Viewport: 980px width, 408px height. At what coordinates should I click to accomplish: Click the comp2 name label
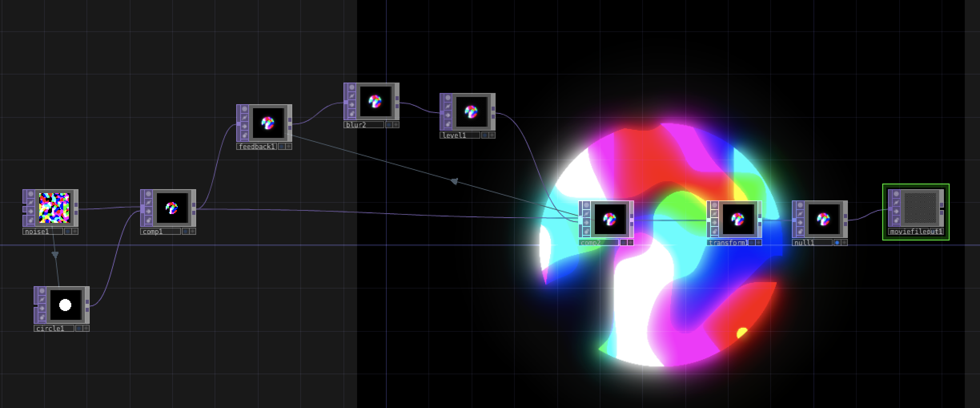point(598,243)
